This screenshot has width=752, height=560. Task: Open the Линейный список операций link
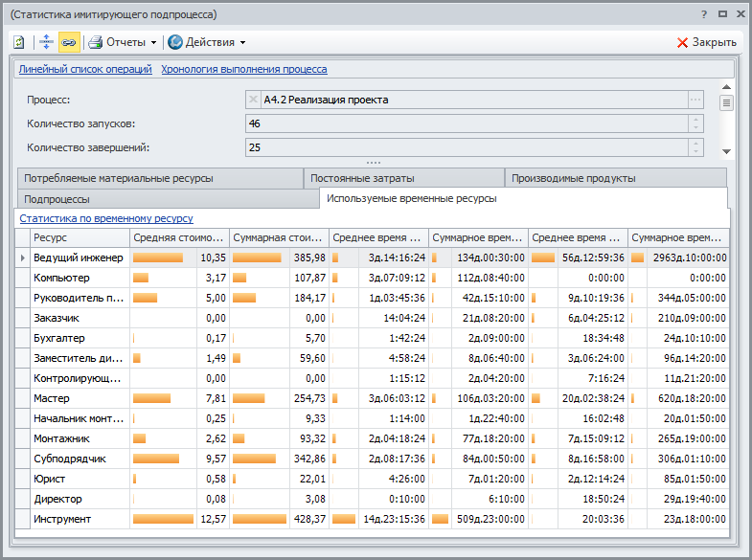point(85,69)
